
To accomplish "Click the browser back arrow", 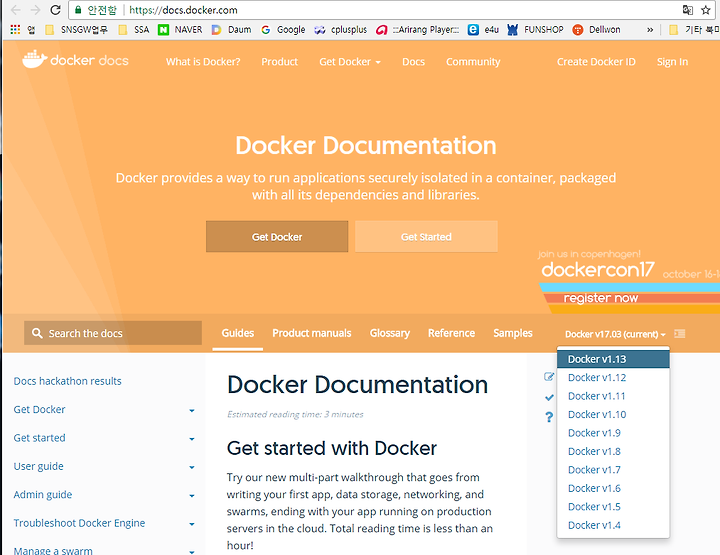I will [x=16, y=10].
